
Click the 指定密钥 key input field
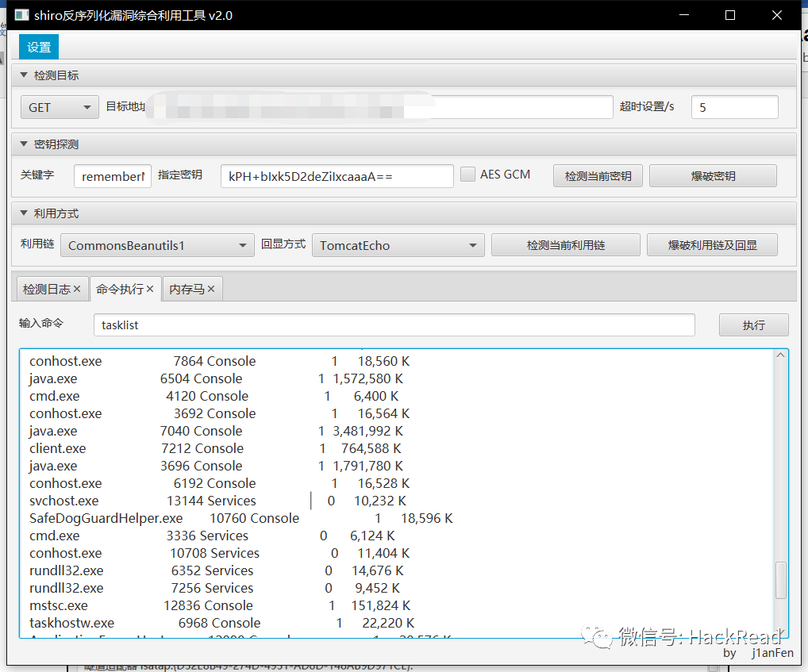click(x=337, y=176)
